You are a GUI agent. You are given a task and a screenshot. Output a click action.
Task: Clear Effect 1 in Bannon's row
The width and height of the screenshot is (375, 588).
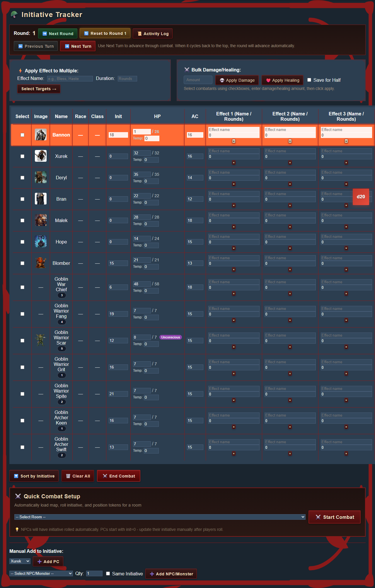tap(234, 141)
